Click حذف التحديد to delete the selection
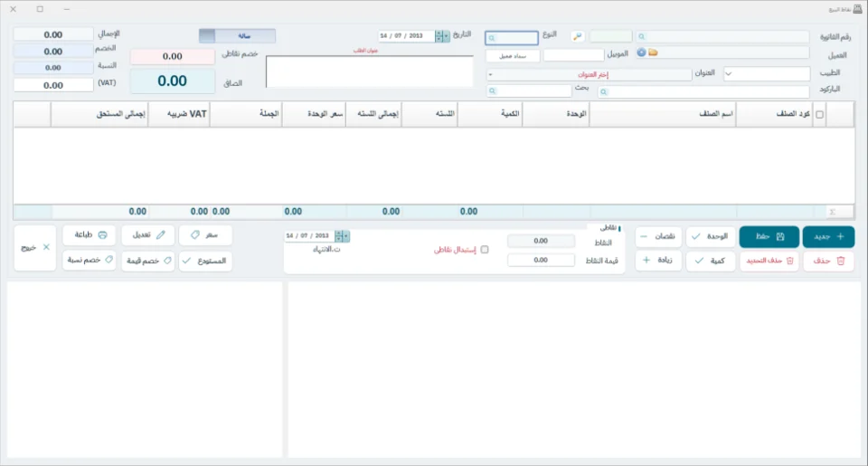This screenshot has width=868, height=466. 769,261
